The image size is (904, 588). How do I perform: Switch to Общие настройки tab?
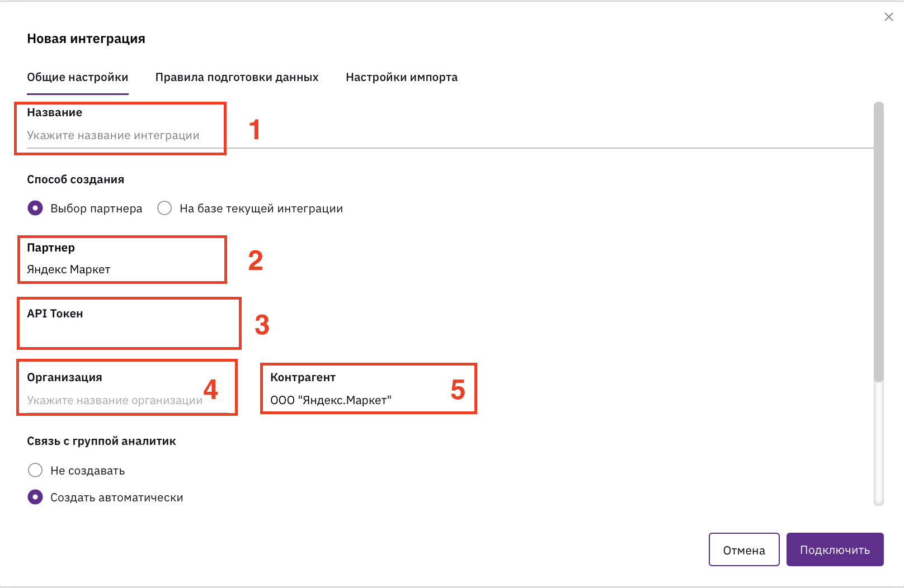point(78,77)
